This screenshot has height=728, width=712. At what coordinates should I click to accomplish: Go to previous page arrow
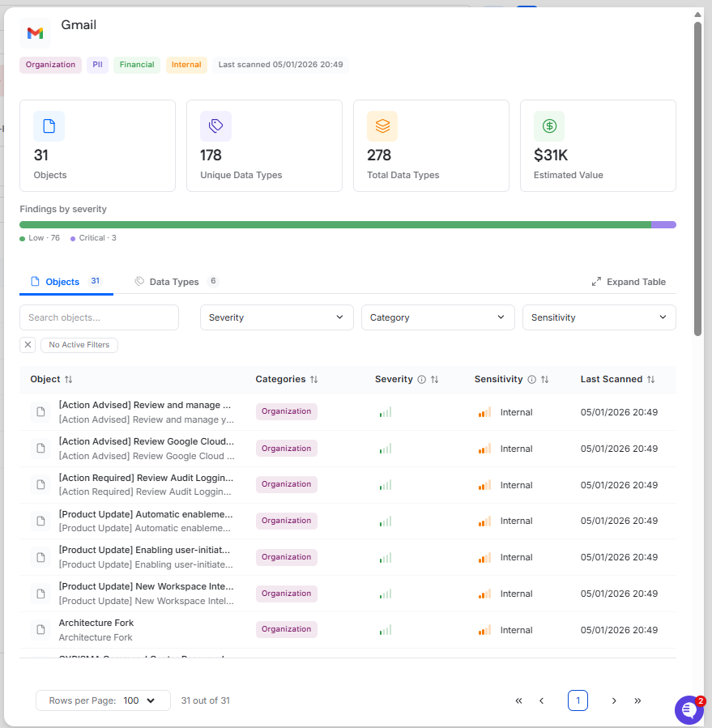(542, 700)
